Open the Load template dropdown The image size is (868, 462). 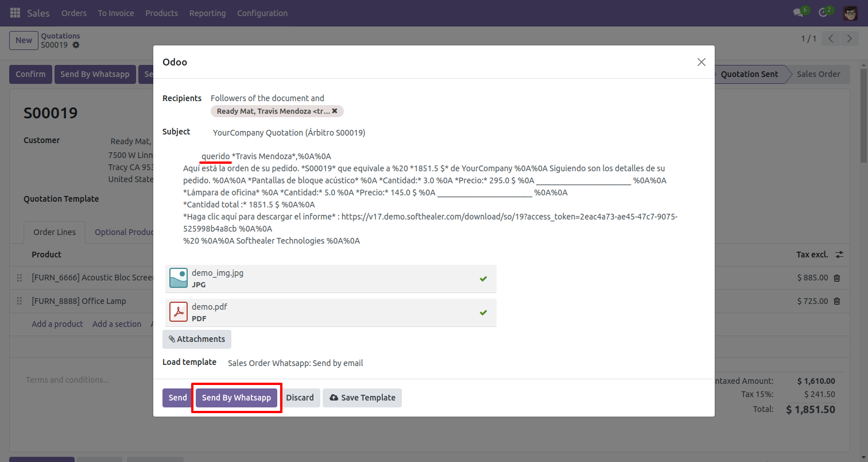tap(295, 363)
